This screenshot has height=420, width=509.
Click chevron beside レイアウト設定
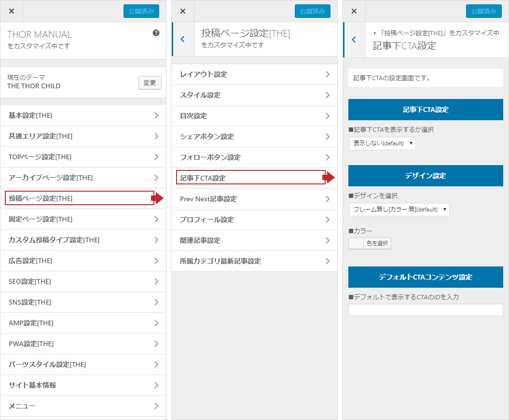click(327, 74)
